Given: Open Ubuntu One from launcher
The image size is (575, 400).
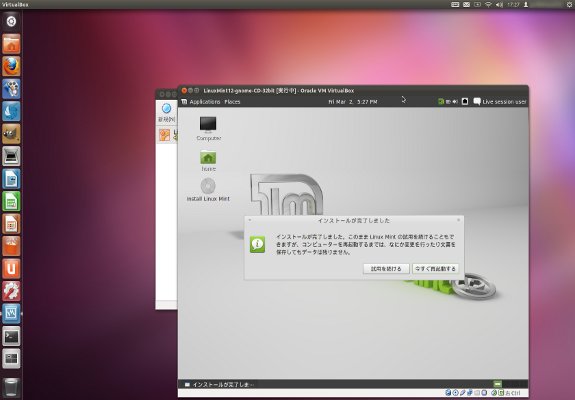Looking at the screenshot, I should [x=11, y=268].
